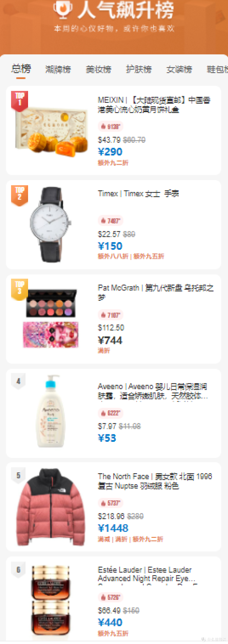Screen dimensions: 228x644
Task: Open the Pat McGrath palette product title
Action: tap(155, 292)
